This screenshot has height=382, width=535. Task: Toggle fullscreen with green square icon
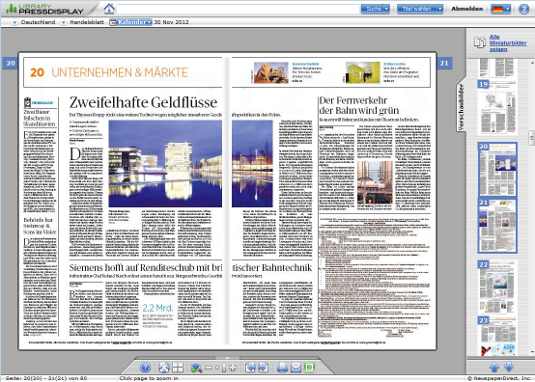point(309,367)
